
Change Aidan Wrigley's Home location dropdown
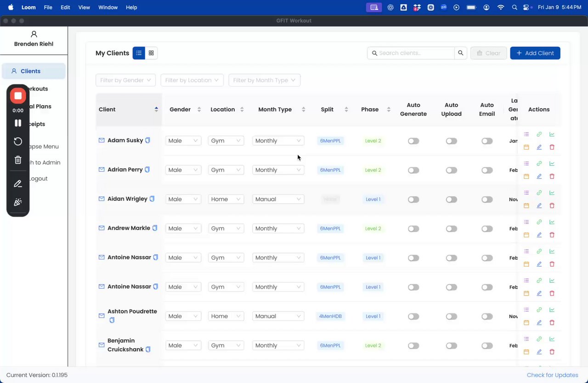click(226, 199)
